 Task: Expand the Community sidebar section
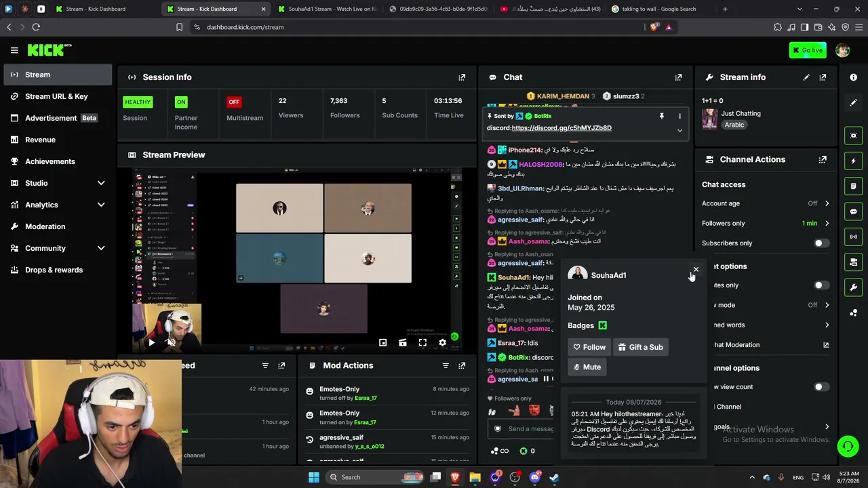[x=101, y=248]
